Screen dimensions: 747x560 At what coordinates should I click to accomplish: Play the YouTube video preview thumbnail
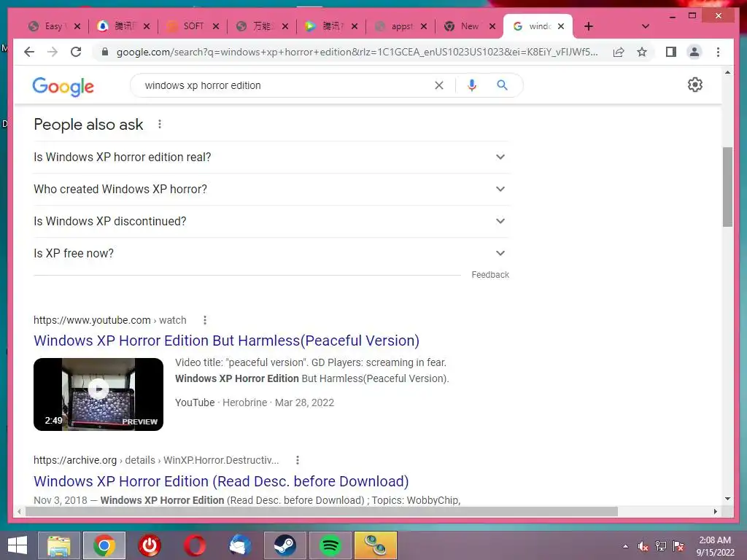click(98, 394)
